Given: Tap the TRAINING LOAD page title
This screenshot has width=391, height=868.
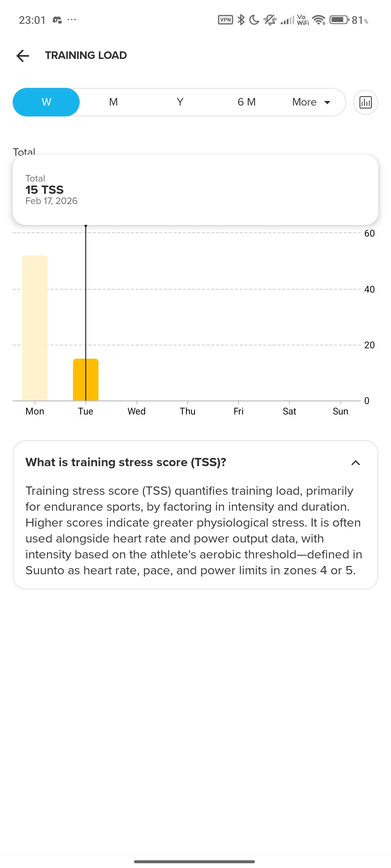Looking at the screenshot, I should pyautogui.click(x=86, y=55).
